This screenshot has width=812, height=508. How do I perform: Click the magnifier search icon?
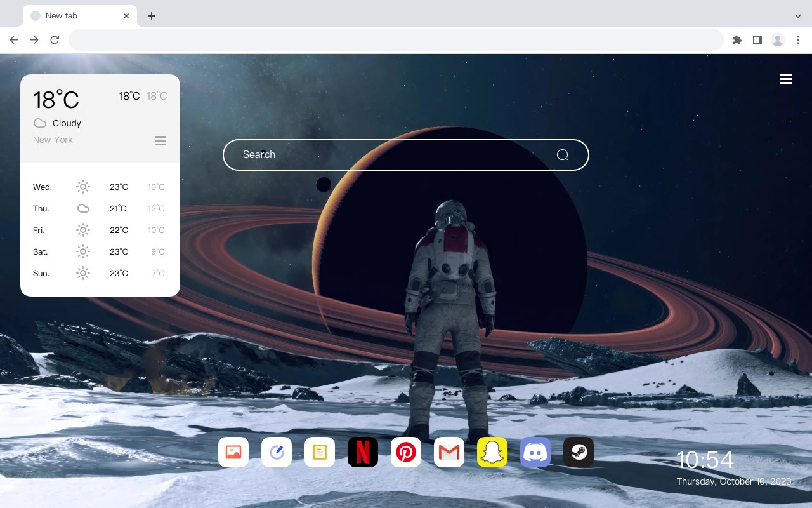point(562,155)
